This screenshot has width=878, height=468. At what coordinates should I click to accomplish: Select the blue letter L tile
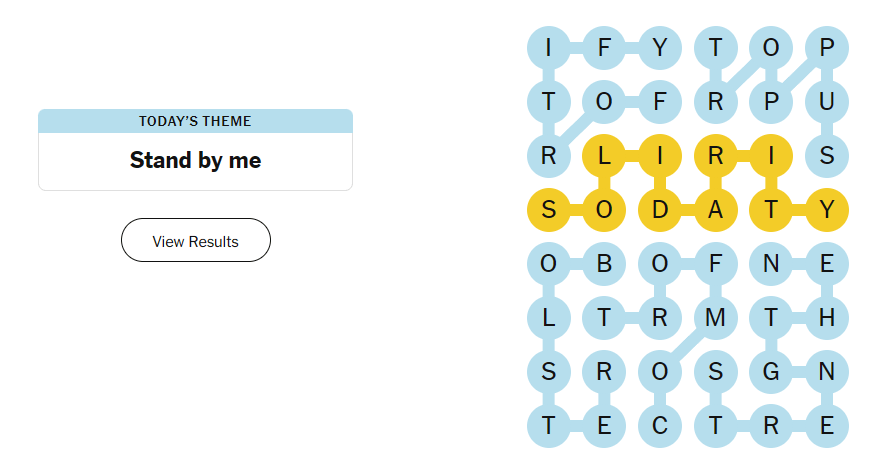pos(548,318)
